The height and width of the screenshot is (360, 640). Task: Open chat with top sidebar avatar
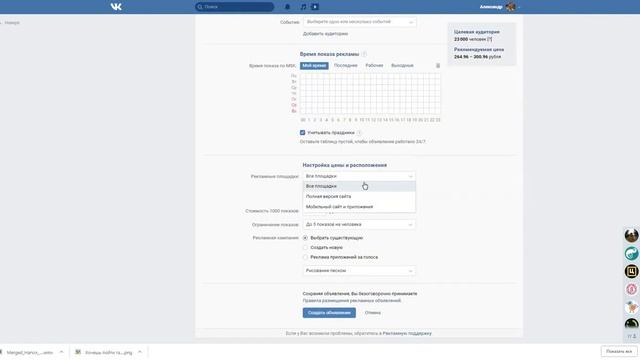pyautogui.click(x=631, y=236)
